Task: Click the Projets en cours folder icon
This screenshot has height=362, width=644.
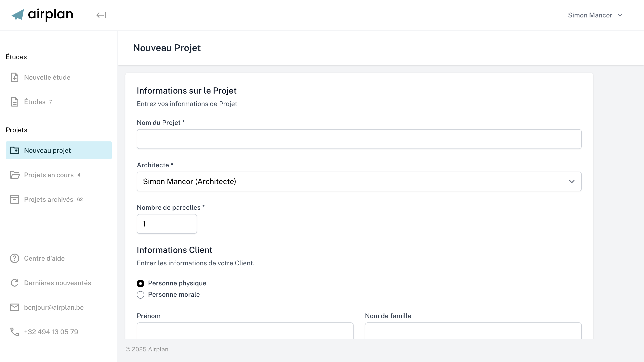Action: pyautogui.click(x=15, y=175)
